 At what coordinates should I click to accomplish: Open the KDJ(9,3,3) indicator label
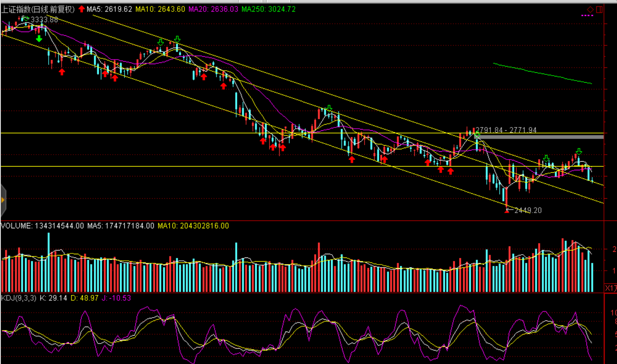pyautogui.click(x=19, y=298)
